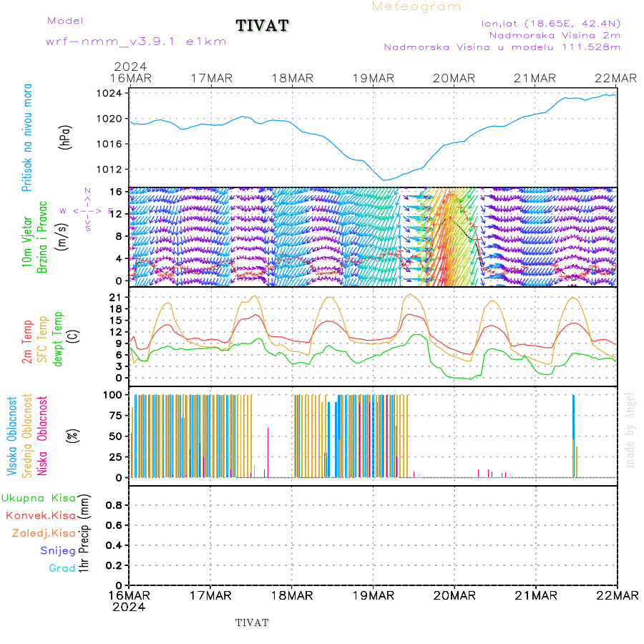Select the "16" wind speed tick label
The image size is (644, 644).
click(116, 192)
